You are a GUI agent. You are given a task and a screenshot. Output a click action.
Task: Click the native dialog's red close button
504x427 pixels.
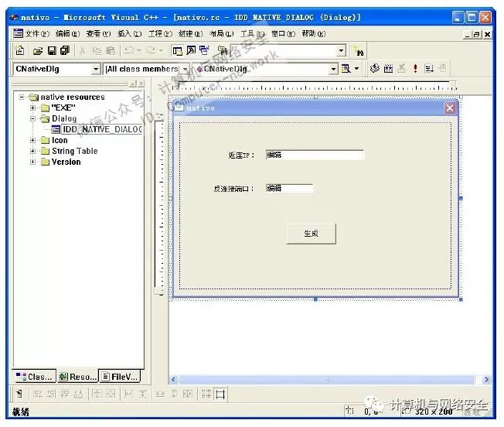click(450, 108)
